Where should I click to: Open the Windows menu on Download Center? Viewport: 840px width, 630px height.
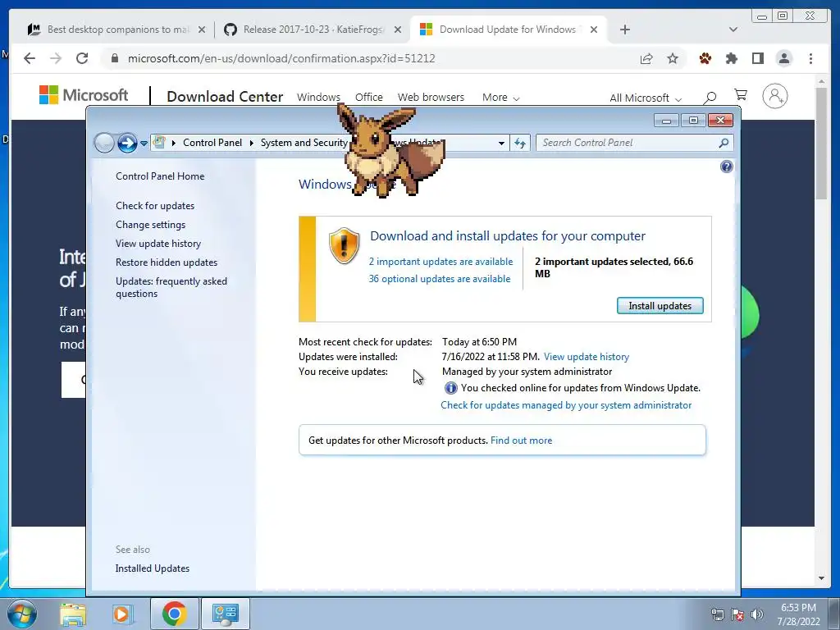319,98
